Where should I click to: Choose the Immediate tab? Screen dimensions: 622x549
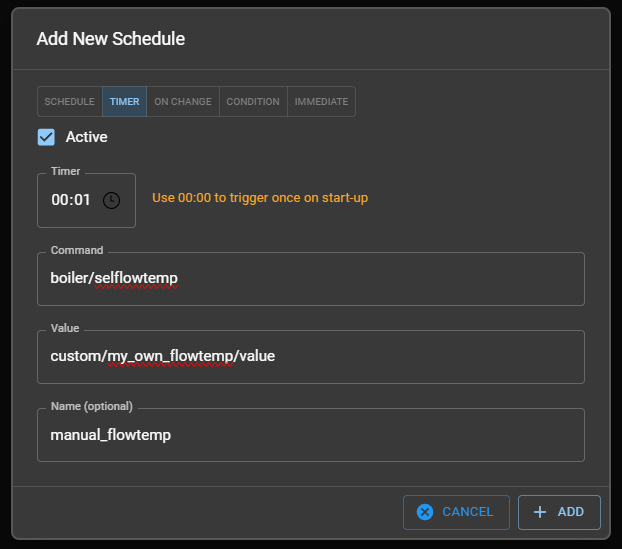[321, 102]
